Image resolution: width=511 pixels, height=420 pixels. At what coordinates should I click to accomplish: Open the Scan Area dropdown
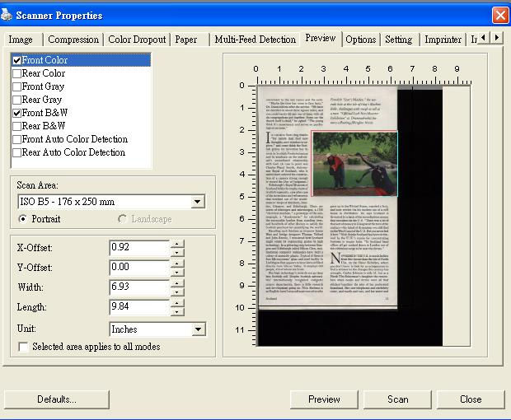(198, 202)
